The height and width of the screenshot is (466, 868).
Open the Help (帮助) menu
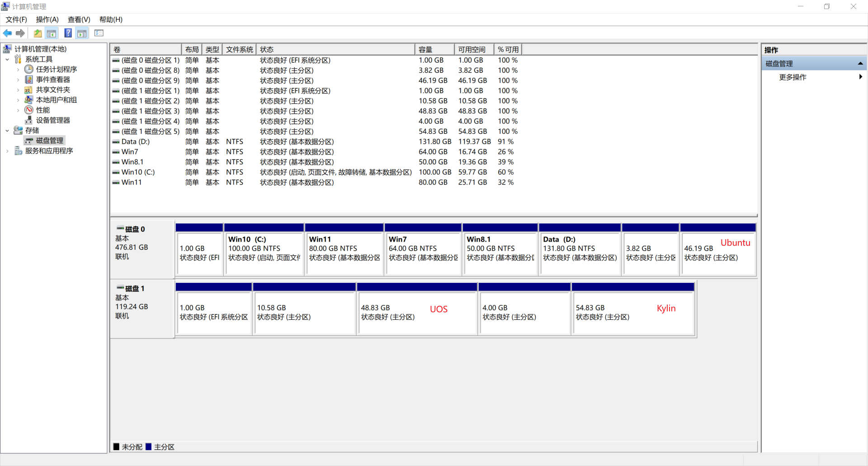[111, 19]
